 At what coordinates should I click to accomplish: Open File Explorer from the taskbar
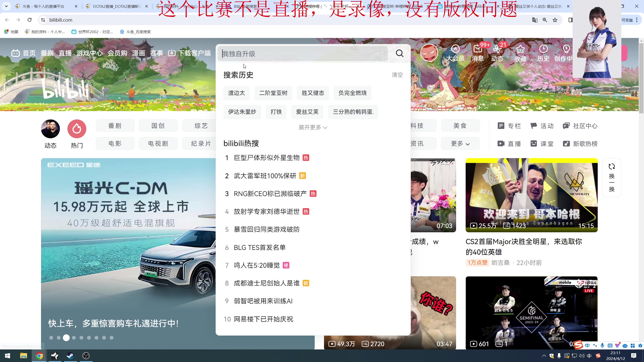(23, 356)
